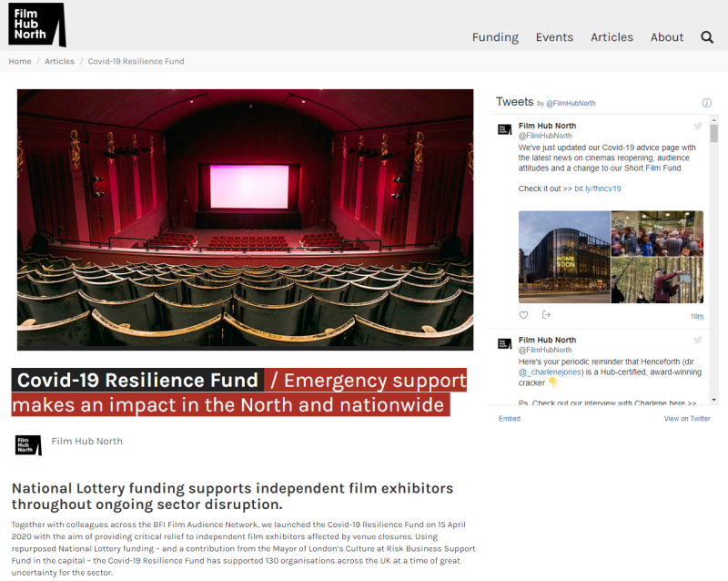Screen dimensions: 728x581
Task: Click Twitter bird icon on first tweet
Action: pos(698,126)
